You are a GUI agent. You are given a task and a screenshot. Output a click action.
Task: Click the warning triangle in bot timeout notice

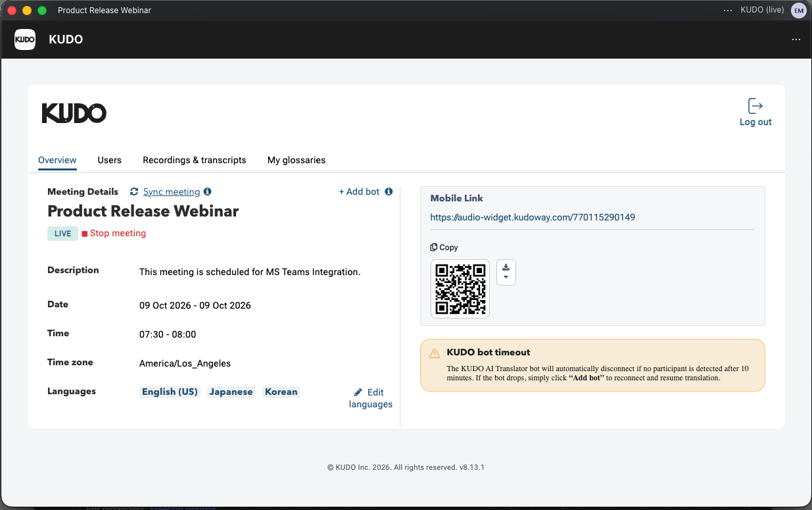tap(435, 353)
